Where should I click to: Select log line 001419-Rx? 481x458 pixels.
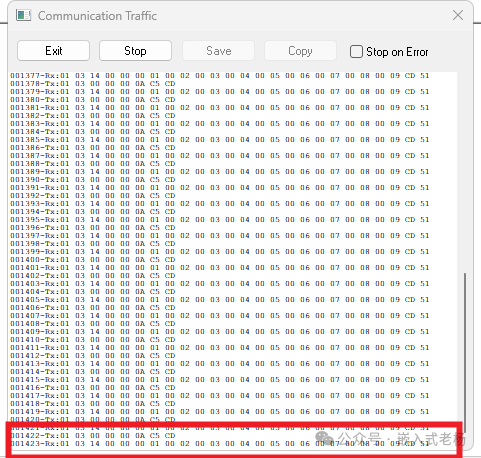pos(220,412)
